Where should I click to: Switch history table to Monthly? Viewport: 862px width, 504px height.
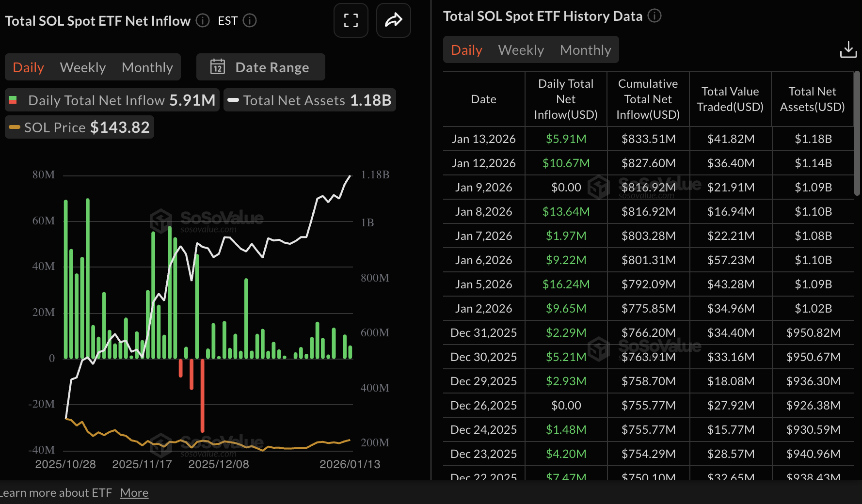[x=585, y=50]
